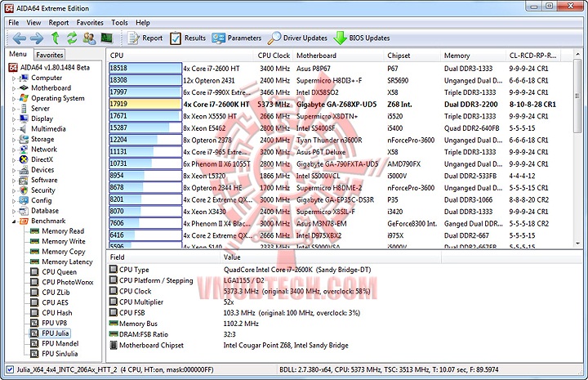Select the Memory Write benchmark icon
588x380 pixels.
click(x=34, y=241)
